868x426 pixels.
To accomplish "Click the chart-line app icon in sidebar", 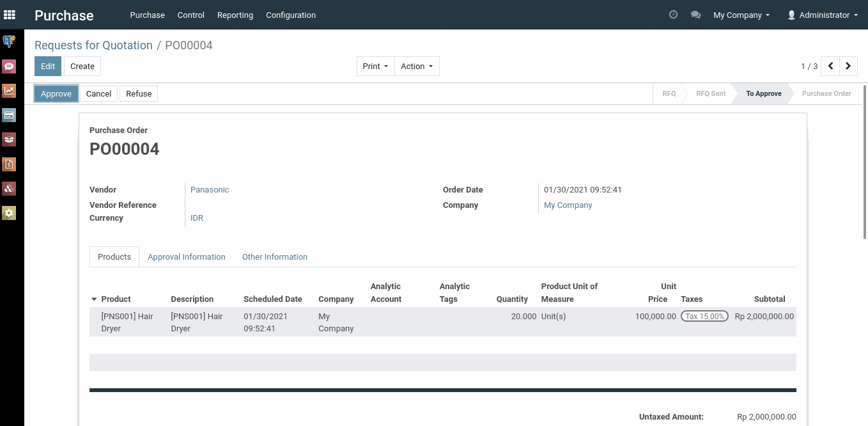I will pyautogui.click(x=9, y=91).
